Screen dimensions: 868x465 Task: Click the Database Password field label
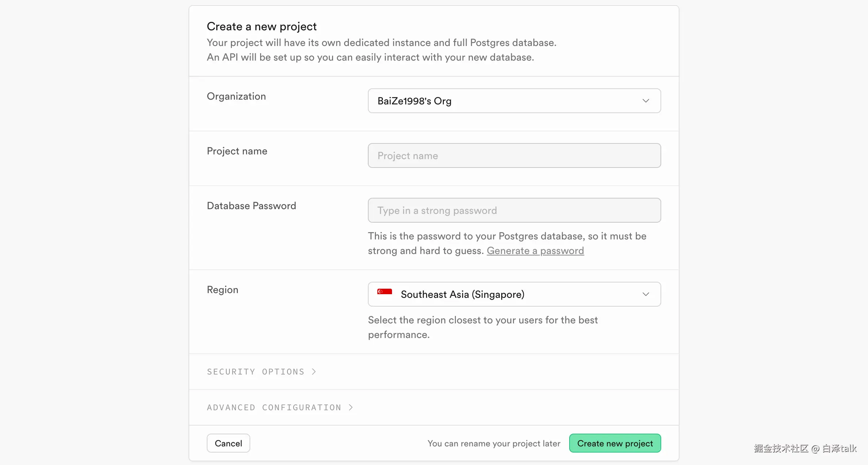251,206
